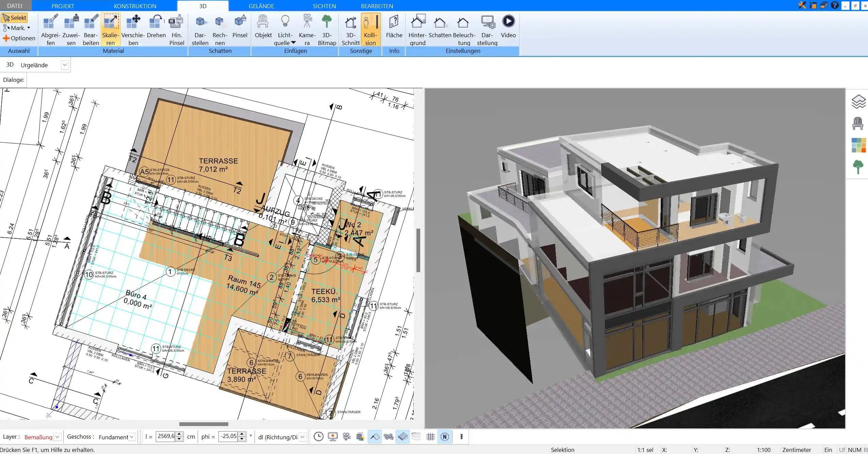The width and height of the screenshot is (868, 454).
Task: Toggle the floor slab display button
Action: click(x=402, y=437)
